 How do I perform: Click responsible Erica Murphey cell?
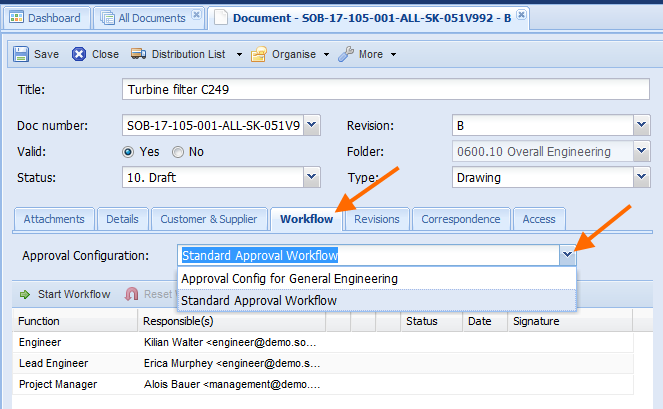coord(232,363)
